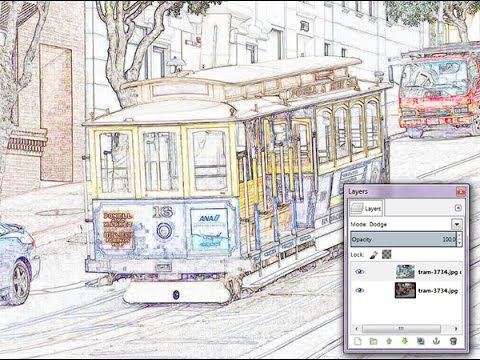Click the layer list scroll right arrow
The width and height of the screenshot is (480, 360).
tap(456, 329)
